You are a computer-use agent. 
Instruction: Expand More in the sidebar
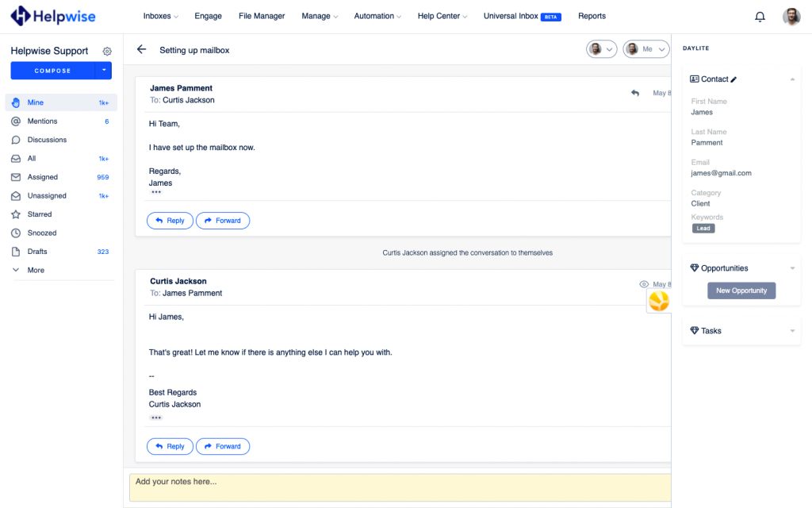pyautogui.click(x=36, y=271)
